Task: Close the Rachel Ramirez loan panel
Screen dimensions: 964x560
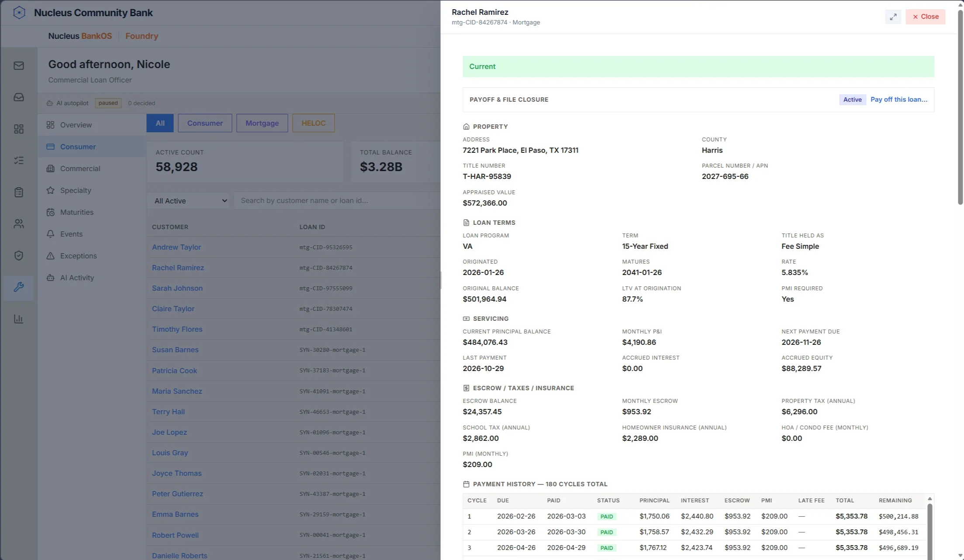Action: click(x=925, y=17)
